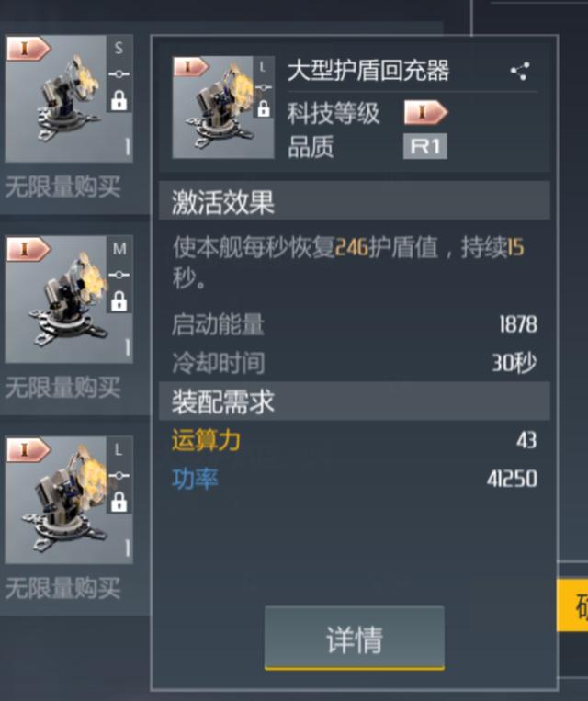Click the tech level I badge in popup

tap(425, 112)
